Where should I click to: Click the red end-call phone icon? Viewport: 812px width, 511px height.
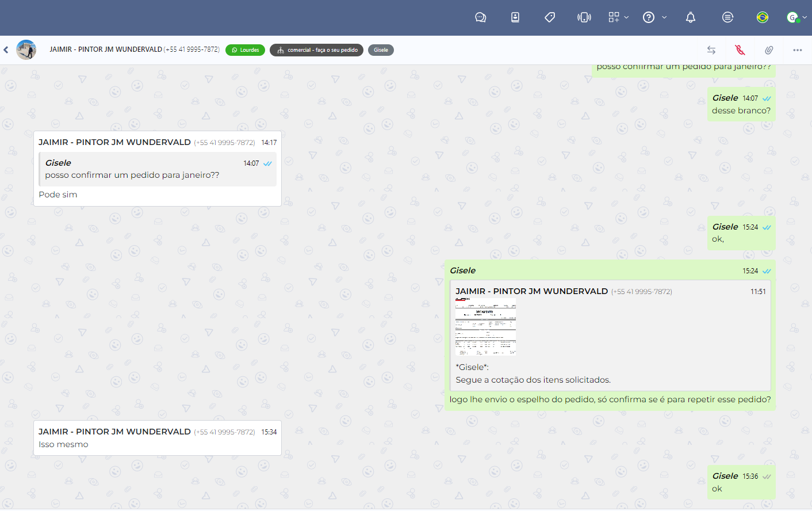tap(740, 50)
